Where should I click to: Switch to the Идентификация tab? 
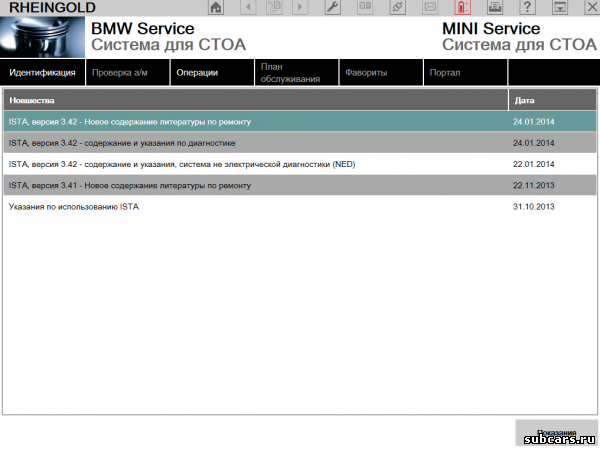(x=42, y=72)
